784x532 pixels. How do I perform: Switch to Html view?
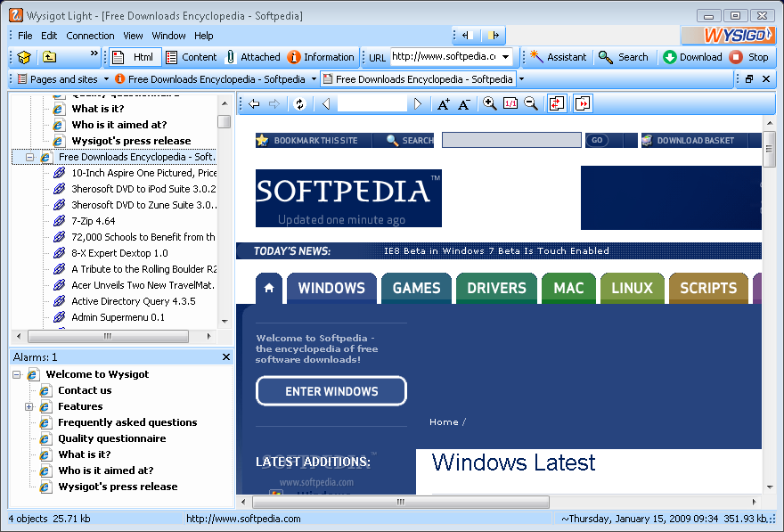[x=135, y=57]
